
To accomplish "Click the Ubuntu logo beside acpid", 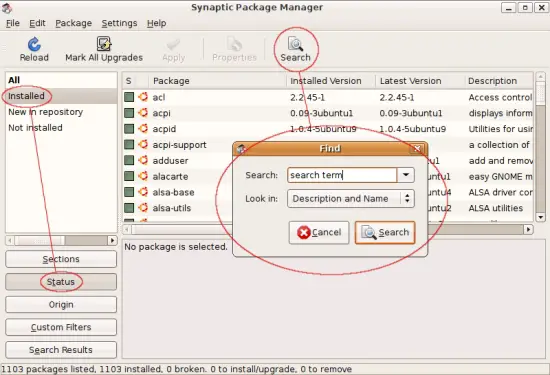I will [143, 128].
